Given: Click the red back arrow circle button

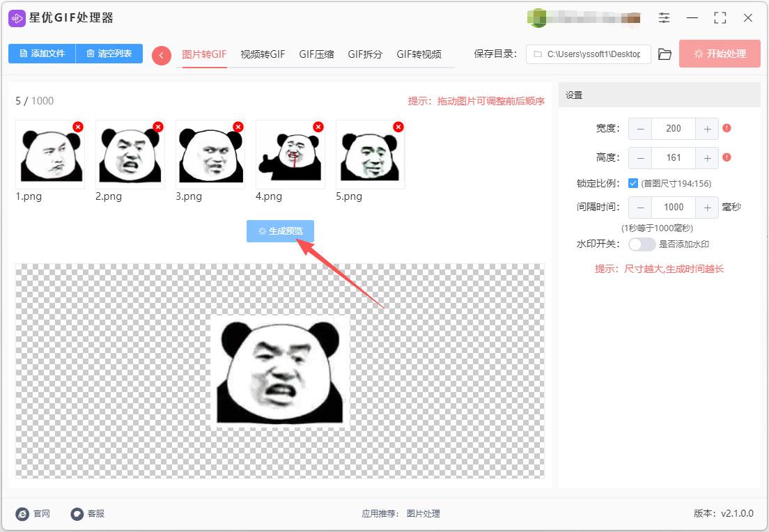Looking at the screenshot, I should (x=162, y=56).
